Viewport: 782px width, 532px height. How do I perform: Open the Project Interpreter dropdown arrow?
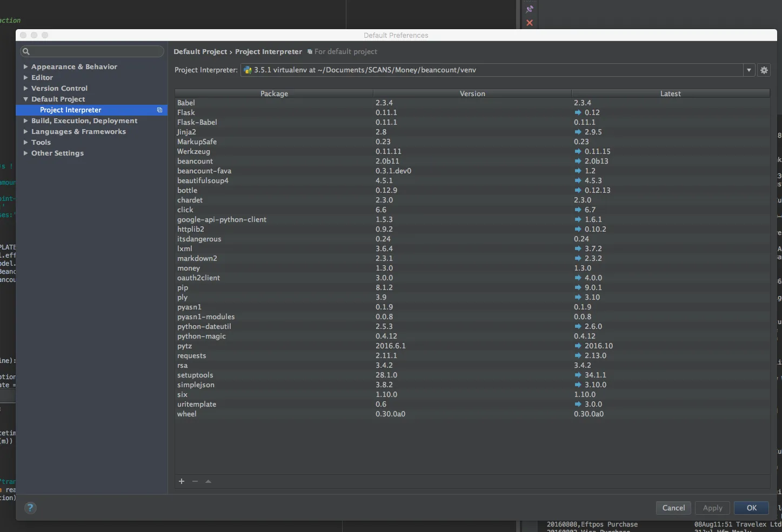(748, 70)
